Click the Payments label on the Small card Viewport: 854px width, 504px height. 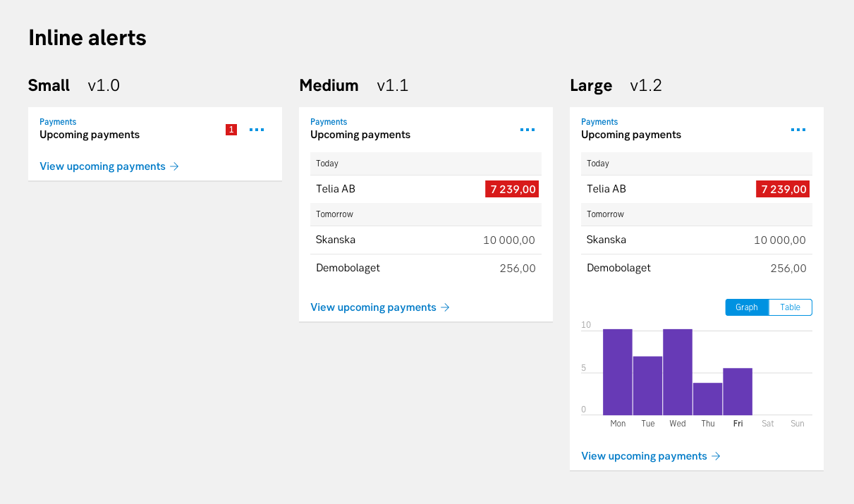[58, 121]
